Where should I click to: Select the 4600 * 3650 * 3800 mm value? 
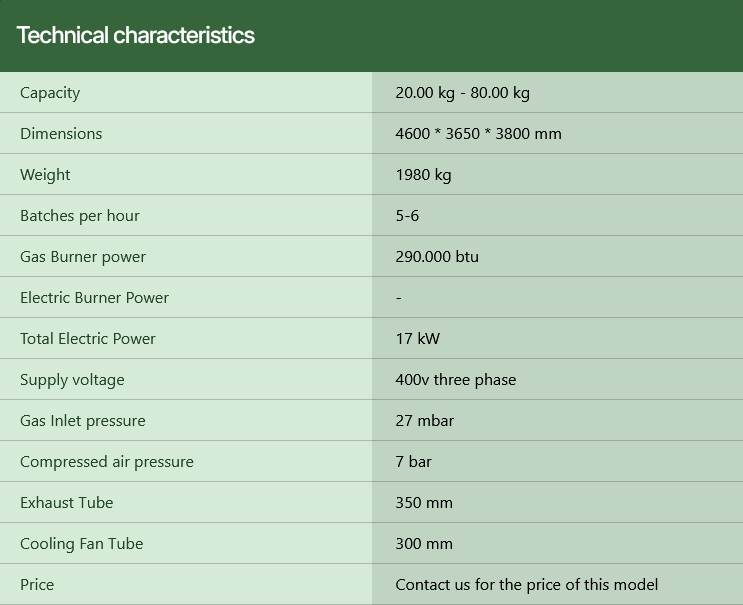478,134
